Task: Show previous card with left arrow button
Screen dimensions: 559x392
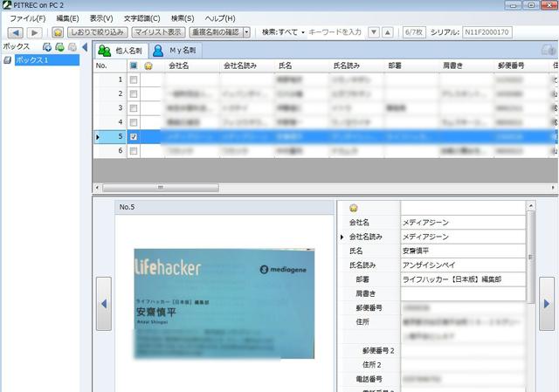Action: (104, 304)
